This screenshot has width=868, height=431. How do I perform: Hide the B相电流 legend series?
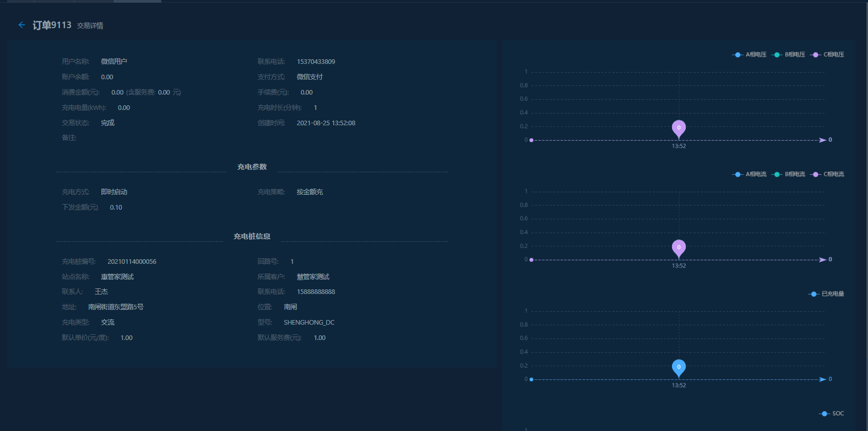[x=789, y=174]
